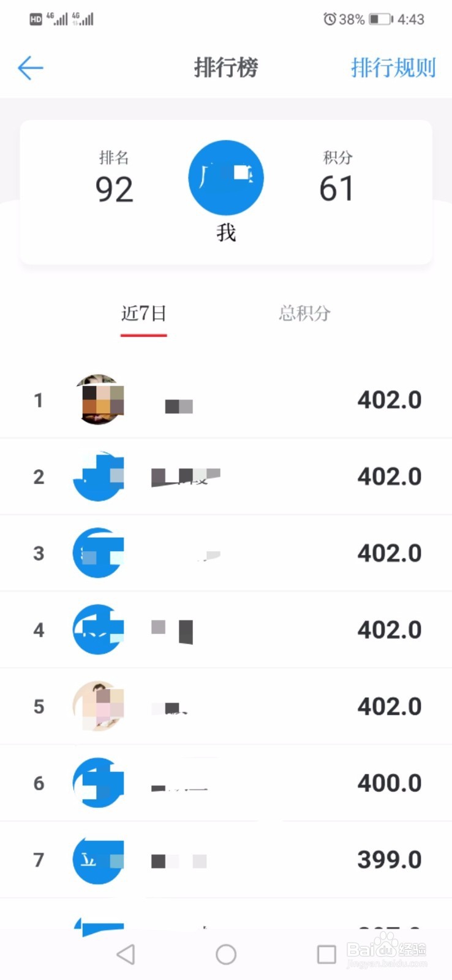Open avatar of rank 1 user

[x=99, y=400]
